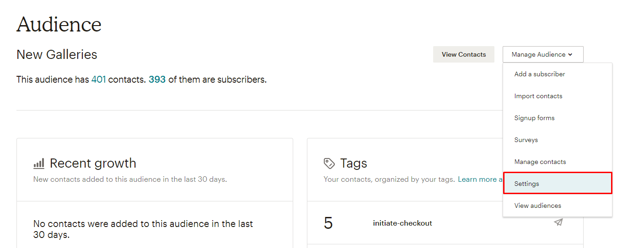Select Surveys in the dropdown menu
This screenshot has height=248, width=644.
point(526,140)
